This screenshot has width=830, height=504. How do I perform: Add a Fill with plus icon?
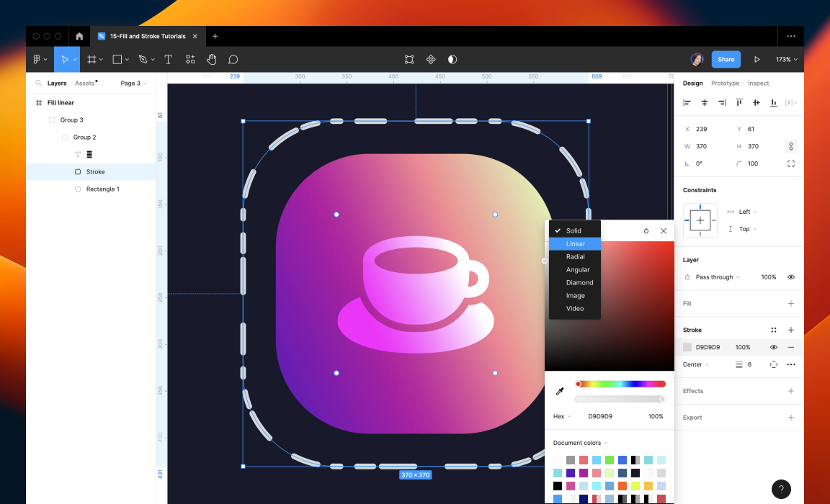(x=791, y=304)
